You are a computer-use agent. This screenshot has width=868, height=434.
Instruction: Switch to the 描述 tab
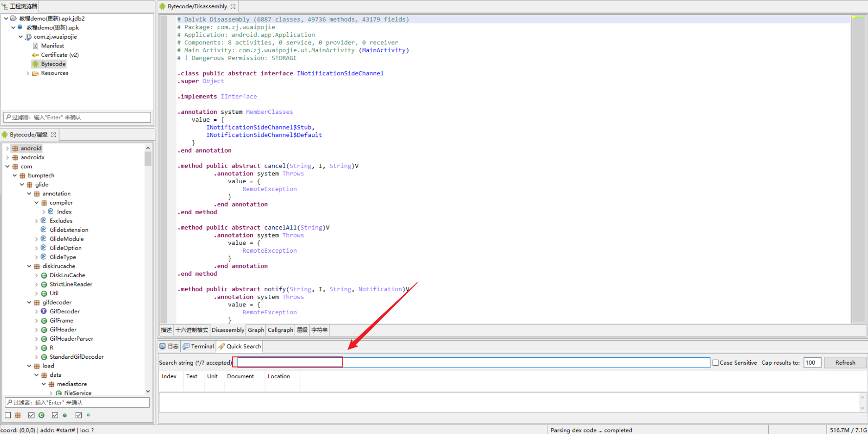(x=166, y=330)
